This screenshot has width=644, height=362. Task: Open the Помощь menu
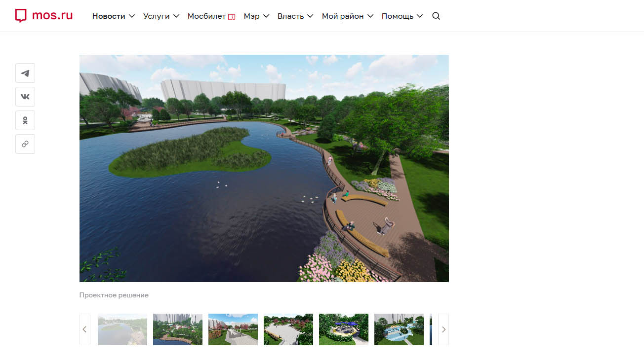(x=402, y=16)
